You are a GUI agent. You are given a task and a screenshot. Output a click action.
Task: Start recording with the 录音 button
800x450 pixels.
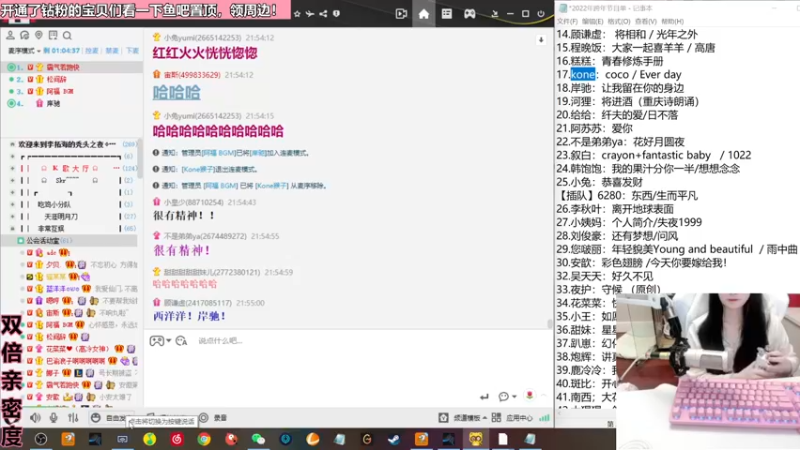tap(213, 418)
